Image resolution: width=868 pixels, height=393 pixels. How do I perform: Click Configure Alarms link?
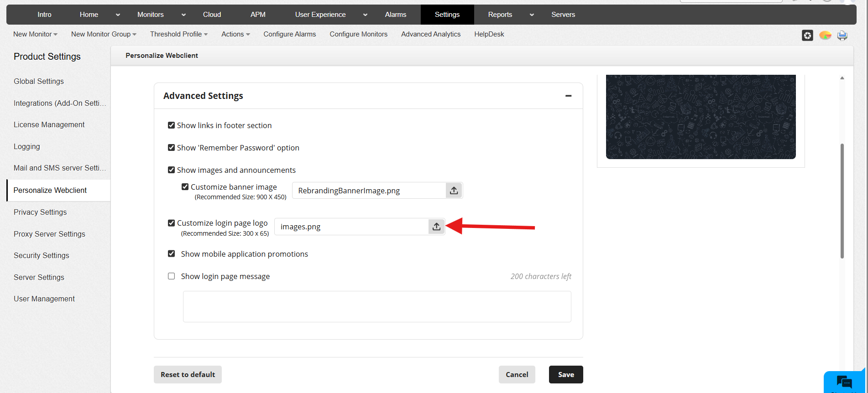[290, 34]
